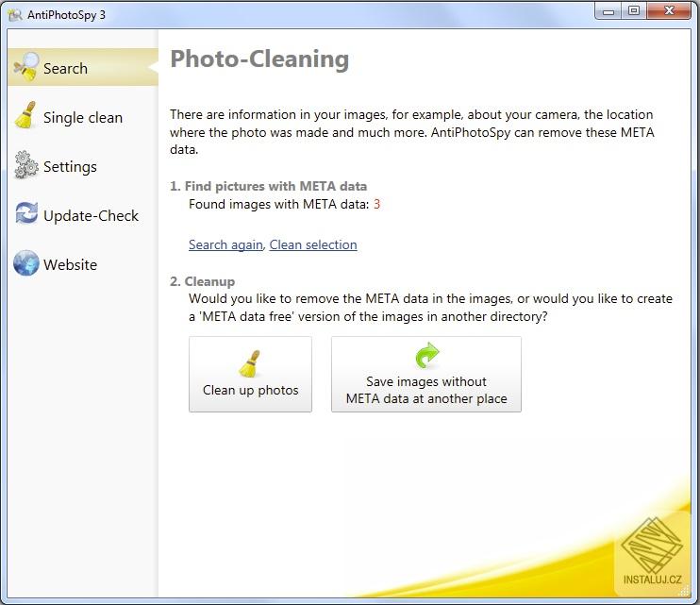Click the broom icon on Clean up photos

[x=250, y=364]
